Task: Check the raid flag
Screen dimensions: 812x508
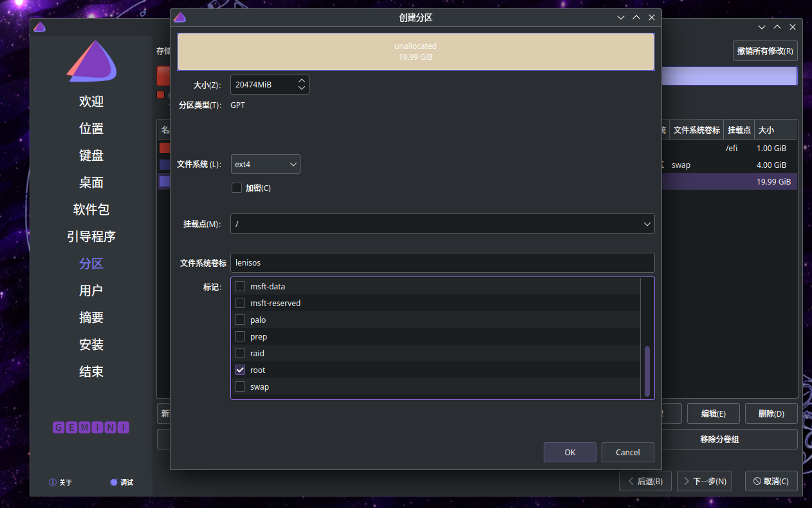Action: (x=240, y=353)
